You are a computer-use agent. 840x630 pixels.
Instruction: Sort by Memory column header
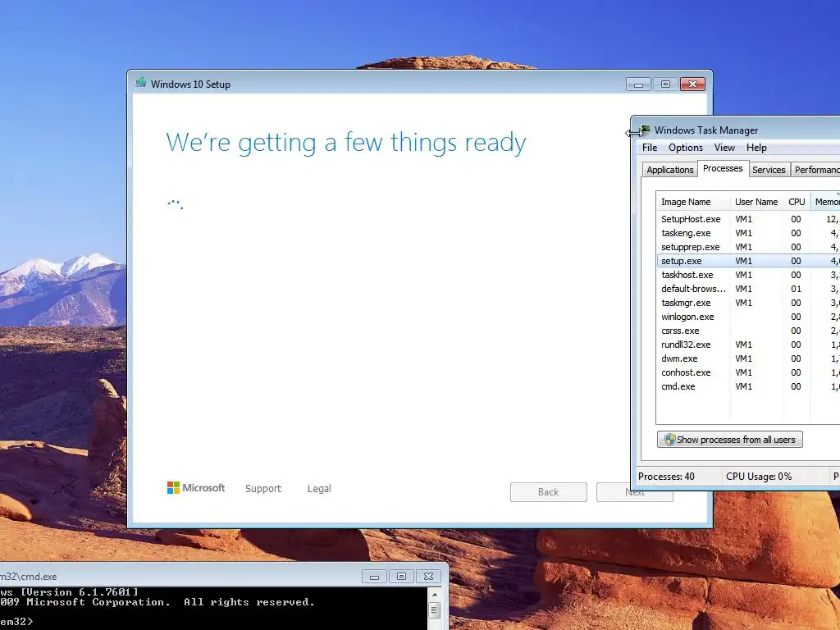(825, 202)
